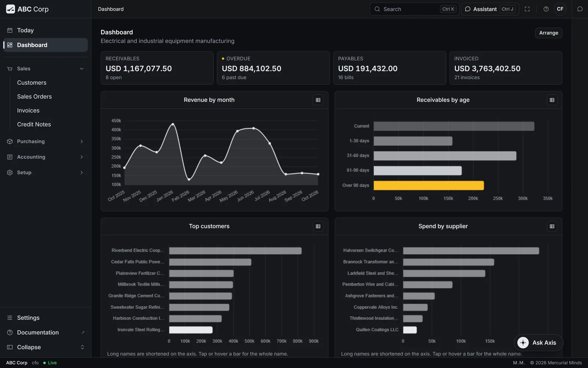Open the chat bubble icon in top-right corner
The height and width of the screenshot is (368, 588).
580,9
